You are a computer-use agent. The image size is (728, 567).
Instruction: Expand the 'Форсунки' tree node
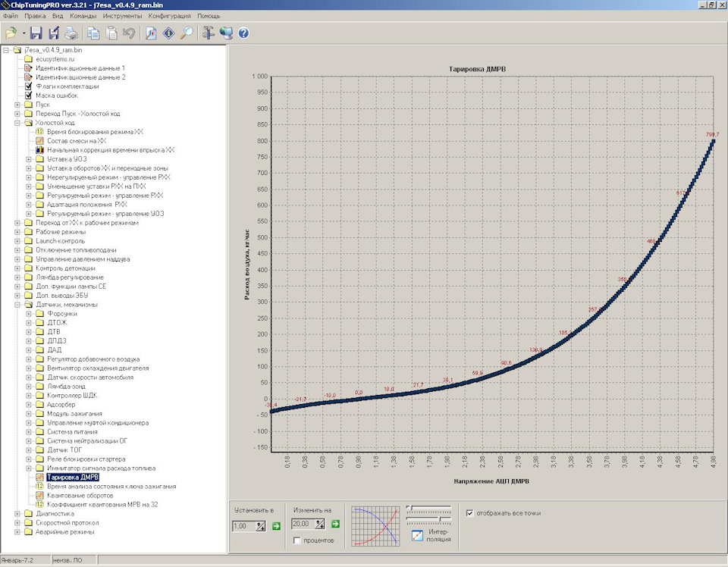point(29,314)
